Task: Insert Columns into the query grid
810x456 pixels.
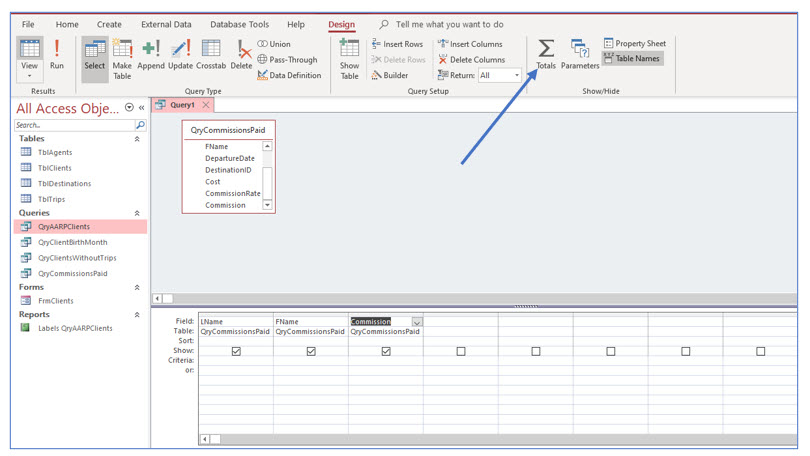Action: pyautogui.click(x=470, y=44)
